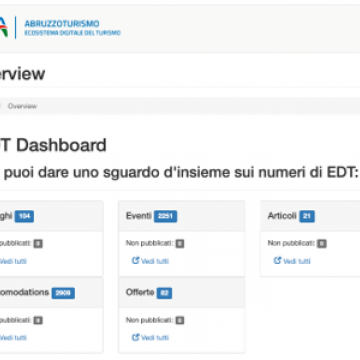Click the Offerte card title
Viewport: 360px width, 360px height.
(x=140, y=292)
